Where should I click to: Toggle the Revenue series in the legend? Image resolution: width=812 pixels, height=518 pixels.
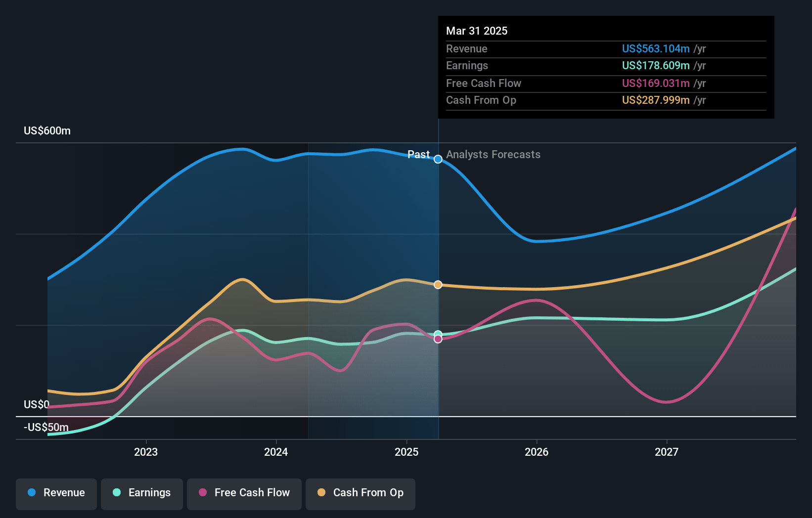click(x=56, y=494)
